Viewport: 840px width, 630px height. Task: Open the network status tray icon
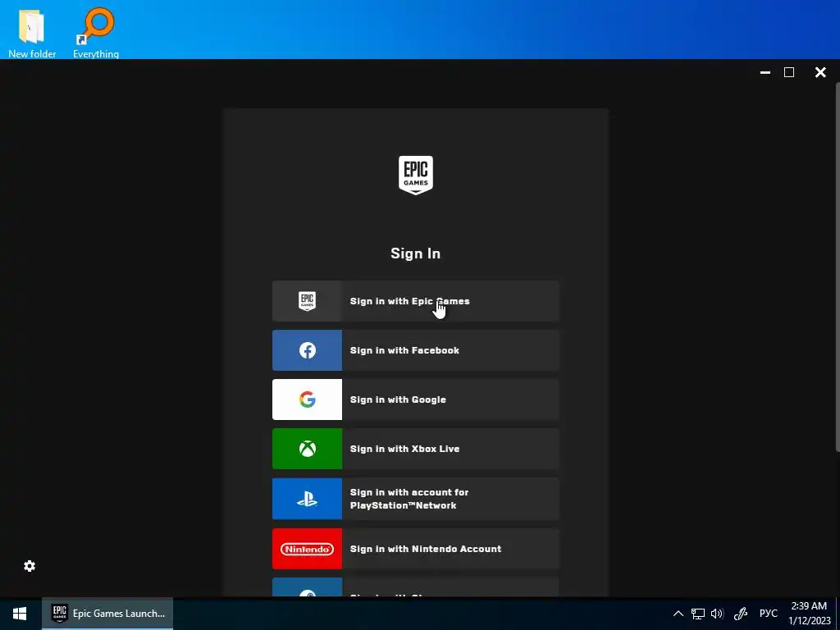pos(697,614)
